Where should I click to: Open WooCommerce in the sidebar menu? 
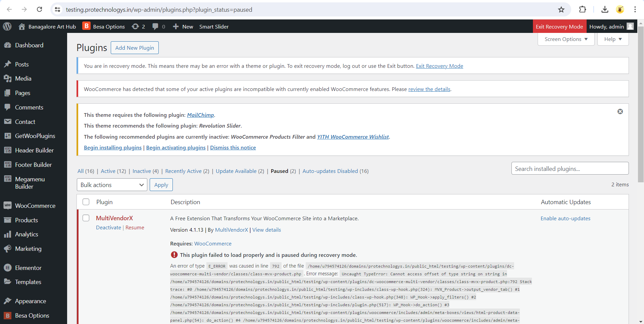(35, 206)
